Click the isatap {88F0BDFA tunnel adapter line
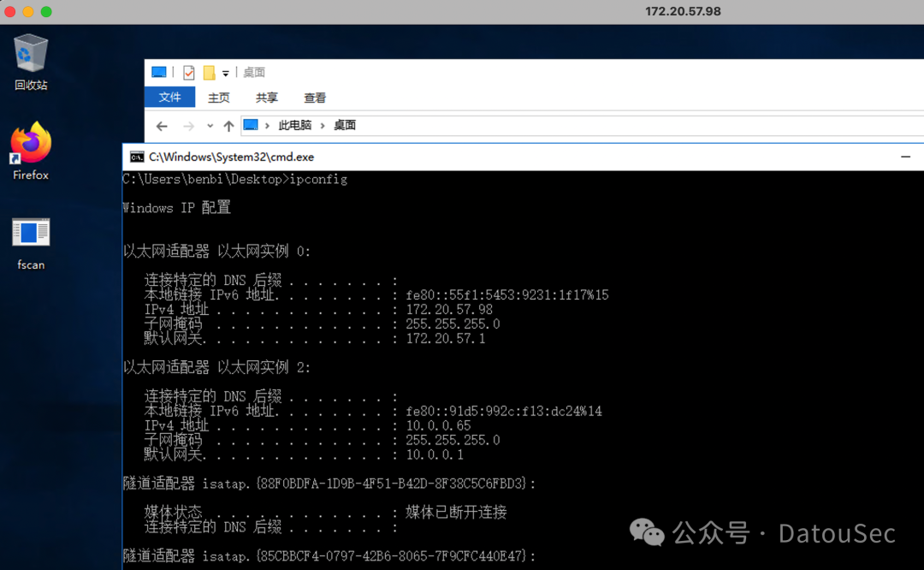 (x=329, y=484)
